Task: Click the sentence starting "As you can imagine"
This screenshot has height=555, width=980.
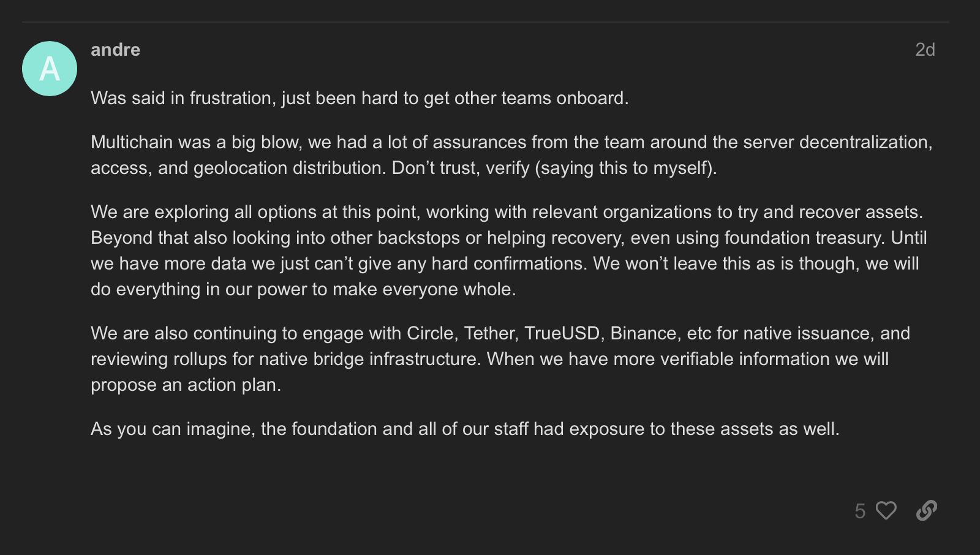Action: 465,429
